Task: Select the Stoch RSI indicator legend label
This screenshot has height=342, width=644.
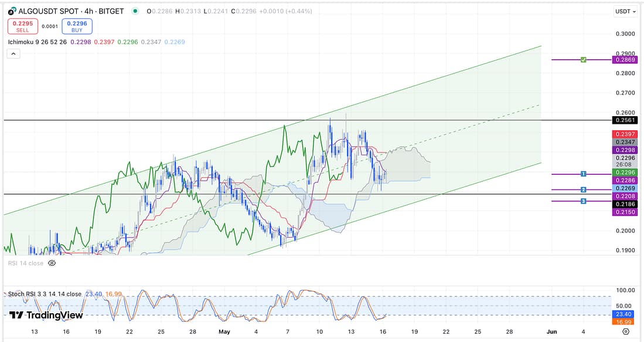Action: tap(45, 294)
